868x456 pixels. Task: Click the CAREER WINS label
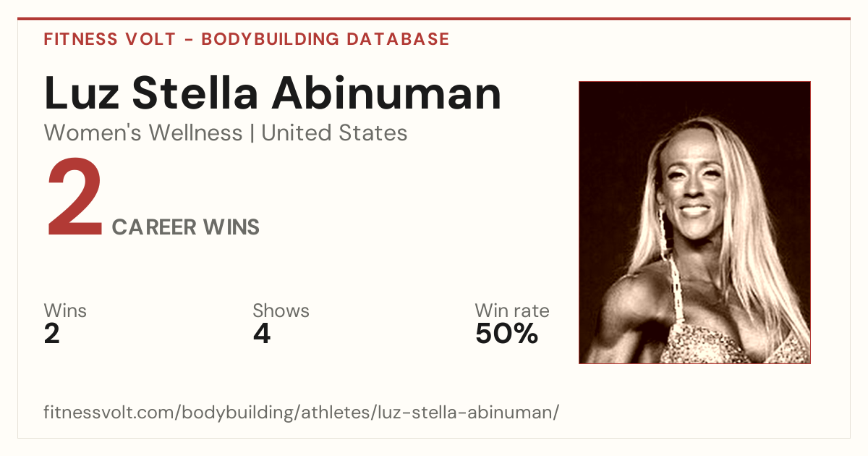(x=186, y=227)
